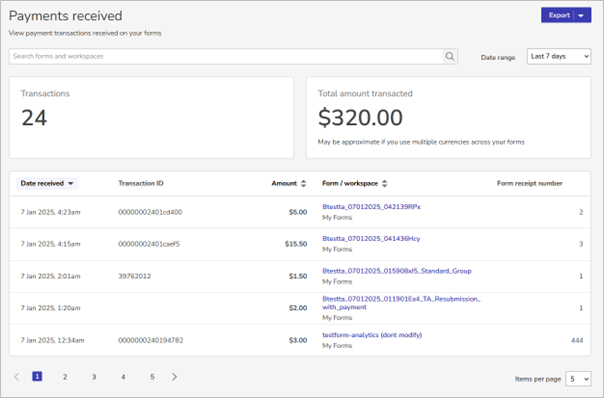The width and height of the screenshot is (604, 398).
Task: Go to next page with the right chevron
Action: 174,376
